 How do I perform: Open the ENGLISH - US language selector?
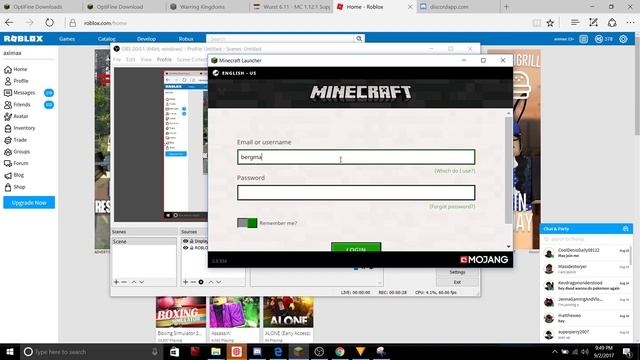click(235, 73)
